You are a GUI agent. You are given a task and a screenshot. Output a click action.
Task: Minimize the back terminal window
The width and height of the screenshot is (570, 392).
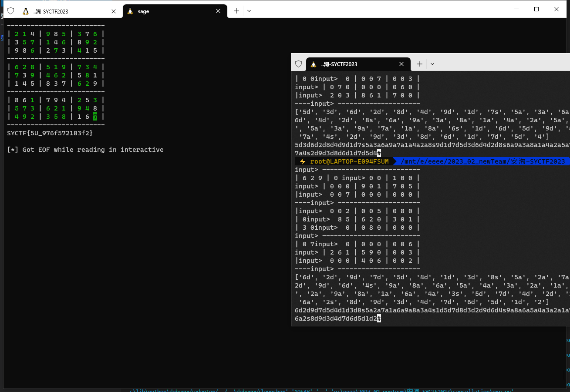pos(516,9)
